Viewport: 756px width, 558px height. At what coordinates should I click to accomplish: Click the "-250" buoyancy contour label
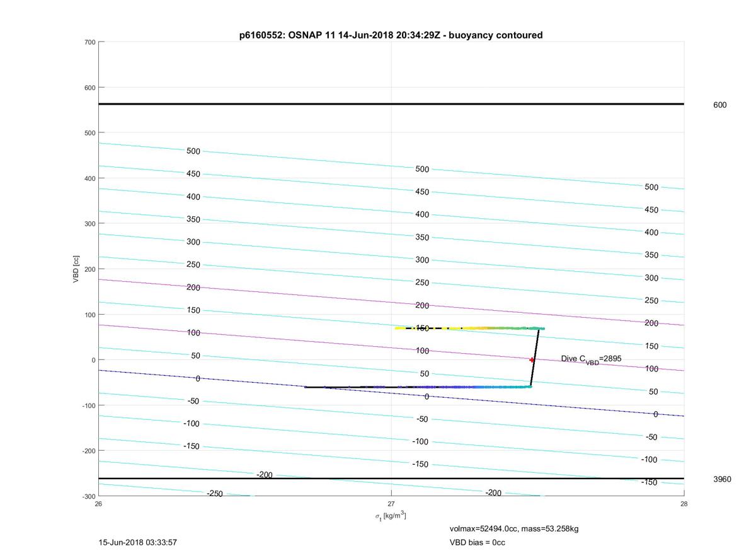(x=214, y=494)
